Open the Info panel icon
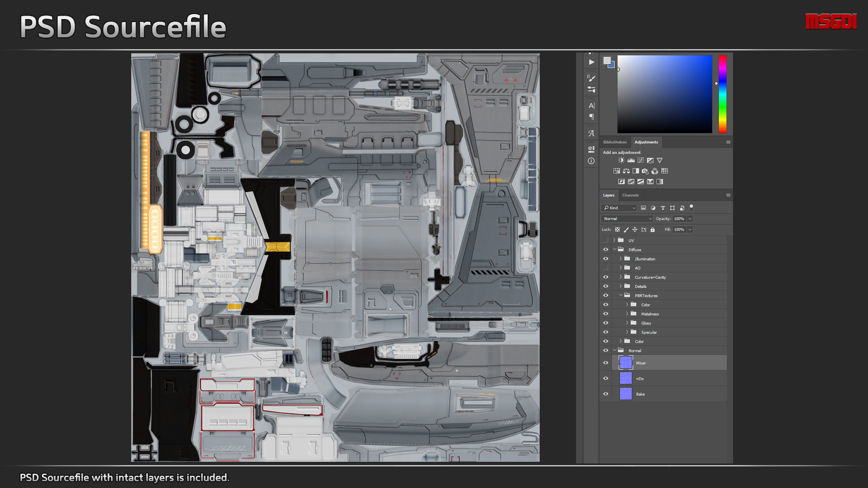868x488 pixels. click(x=591, y=161)
